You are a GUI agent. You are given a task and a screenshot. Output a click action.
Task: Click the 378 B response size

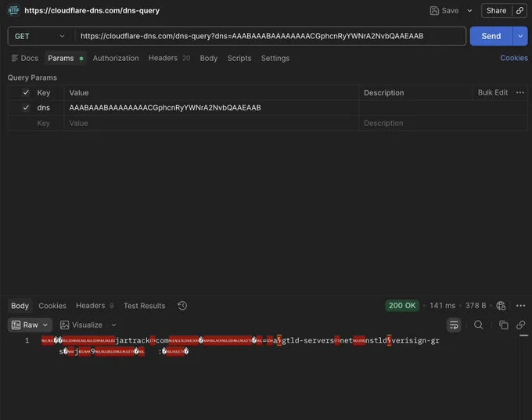[476, 305]
